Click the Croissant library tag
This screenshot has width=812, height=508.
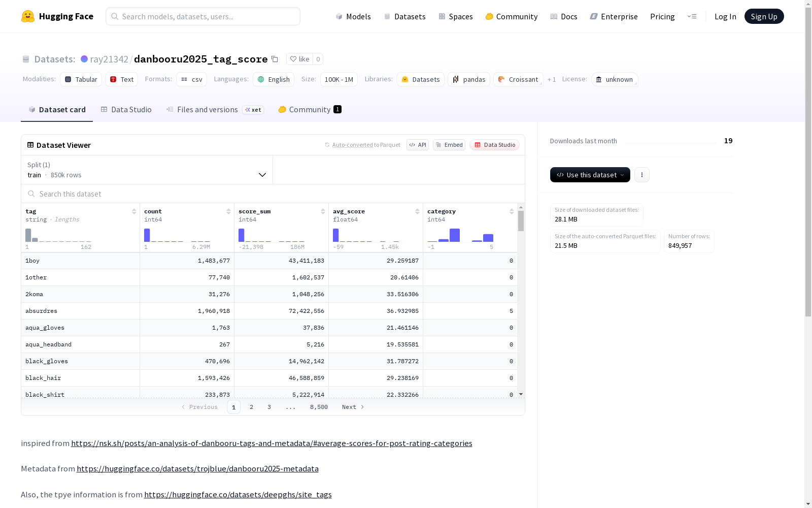(518, 79)
